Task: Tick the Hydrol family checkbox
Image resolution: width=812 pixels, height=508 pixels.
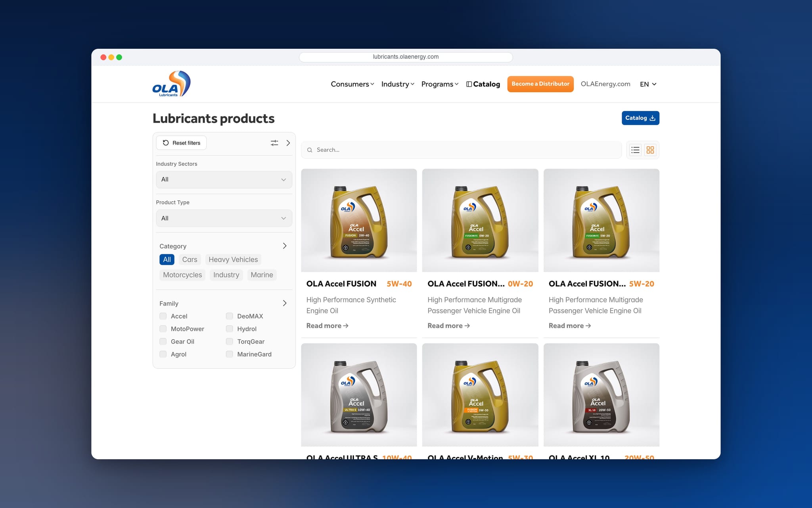Action: coord(229,329)
